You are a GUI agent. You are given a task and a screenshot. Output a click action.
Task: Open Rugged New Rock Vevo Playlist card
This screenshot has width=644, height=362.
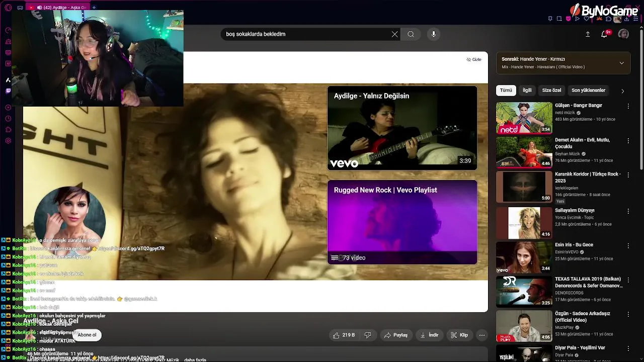[402, 222]
